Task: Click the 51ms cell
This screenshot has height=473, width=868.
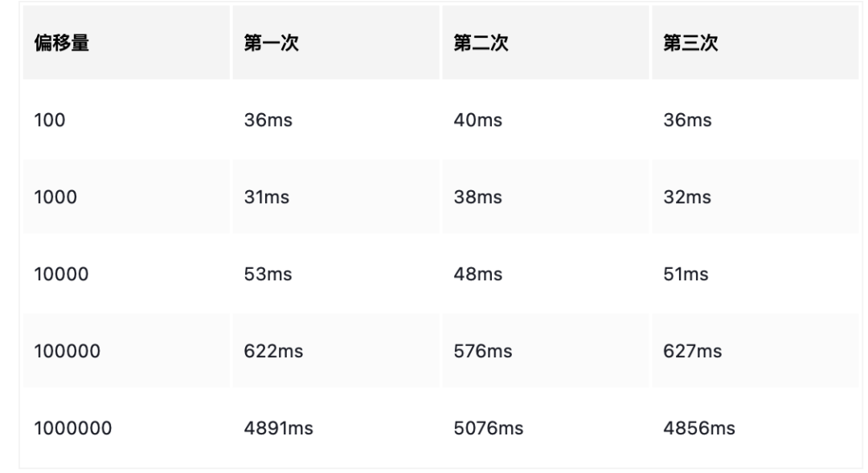Action: pyautogui.click(x=755, y=274)
